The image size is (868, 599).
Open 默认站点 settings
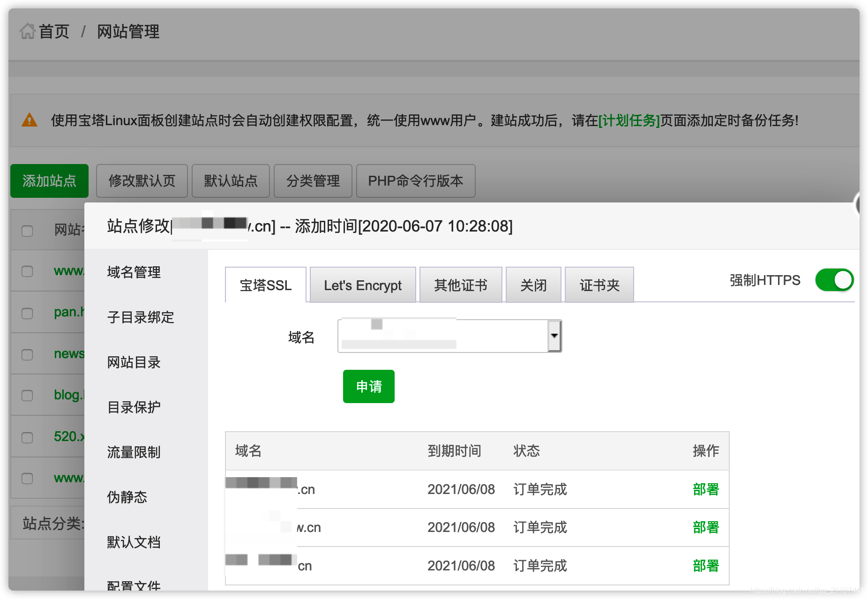point(231,181)
